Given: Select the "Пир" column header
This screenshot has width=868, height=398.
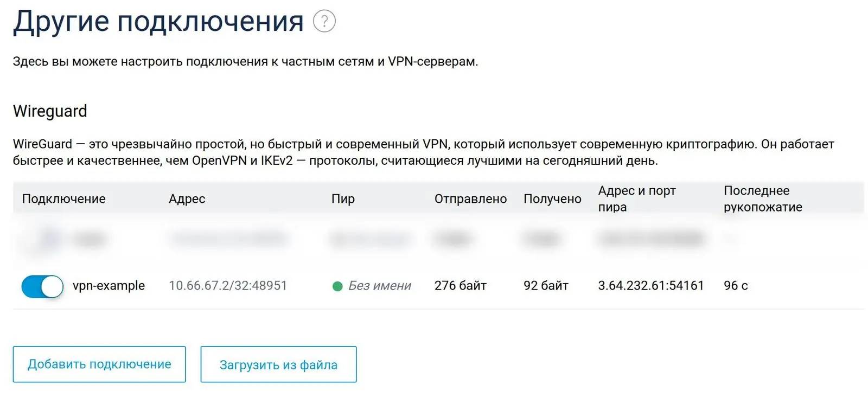Looking at the screenshot, I should pos(343,199).
